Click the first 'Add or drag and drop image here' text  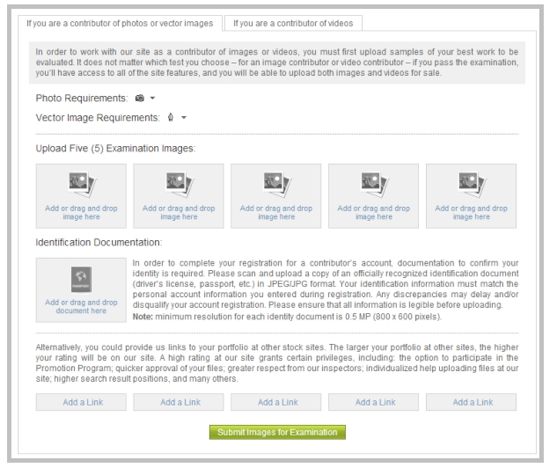(81, 213)
